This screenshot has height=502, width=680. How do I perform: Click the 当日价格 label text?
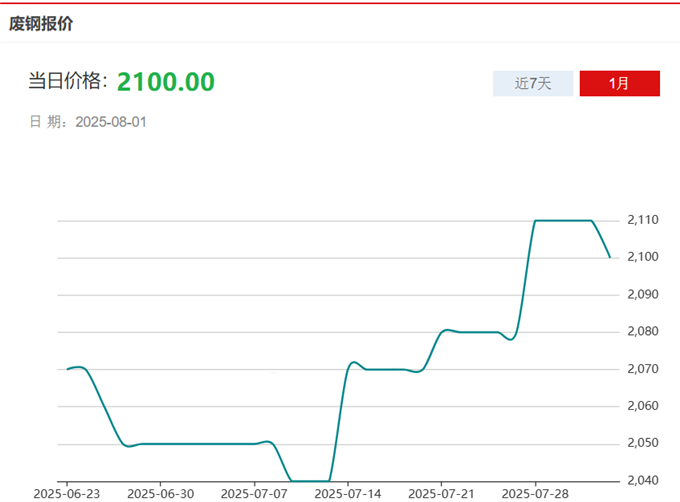point(68,82)
